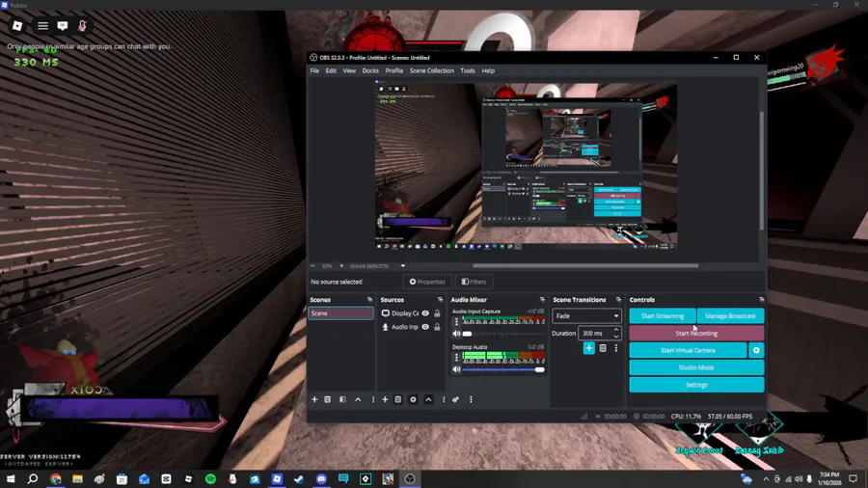The width and height of the screenshot is (868, 488).
Task: Open the Audio Mixer bottom three-dot menu
Action: 471,399
